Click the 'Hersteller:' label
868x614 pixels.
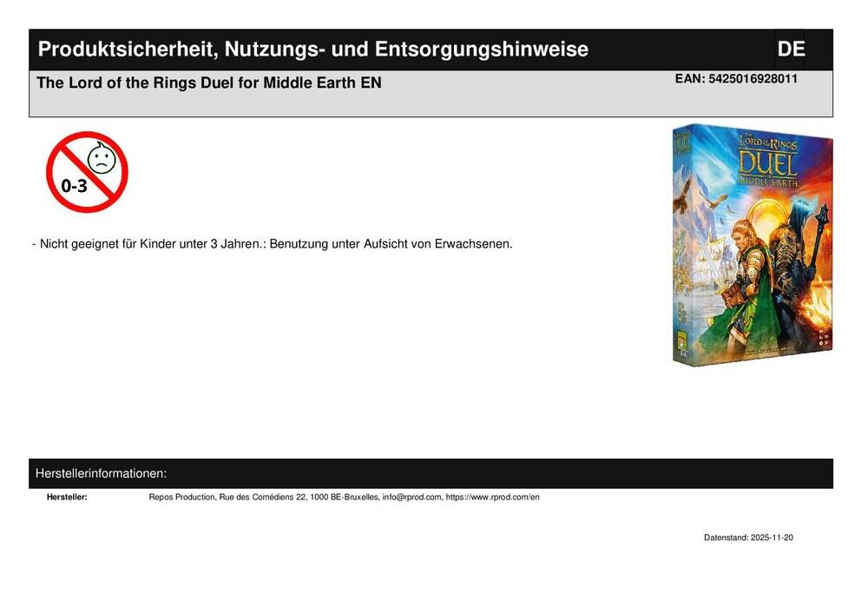(67, 497)
